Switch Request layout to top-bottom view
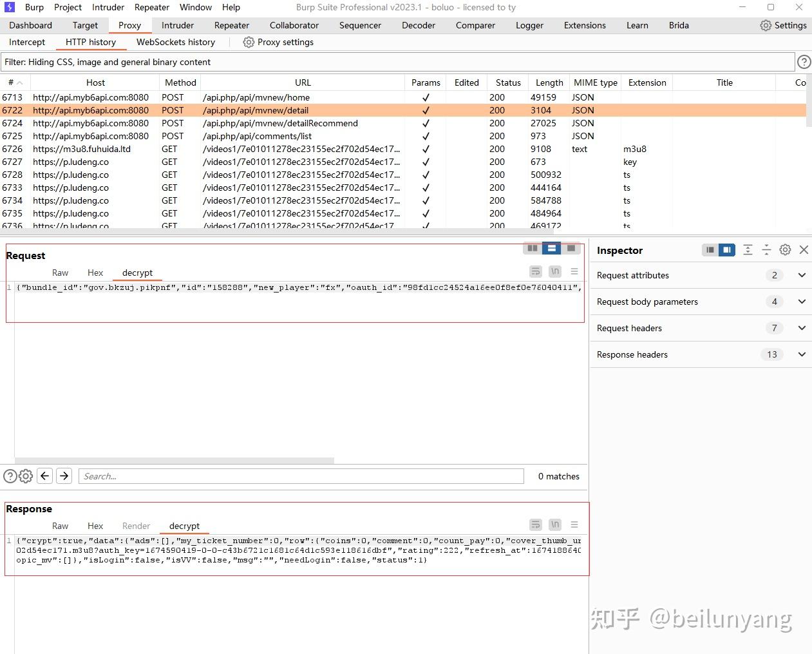Viewport: 812px width, 654px height. pos(551,249)
